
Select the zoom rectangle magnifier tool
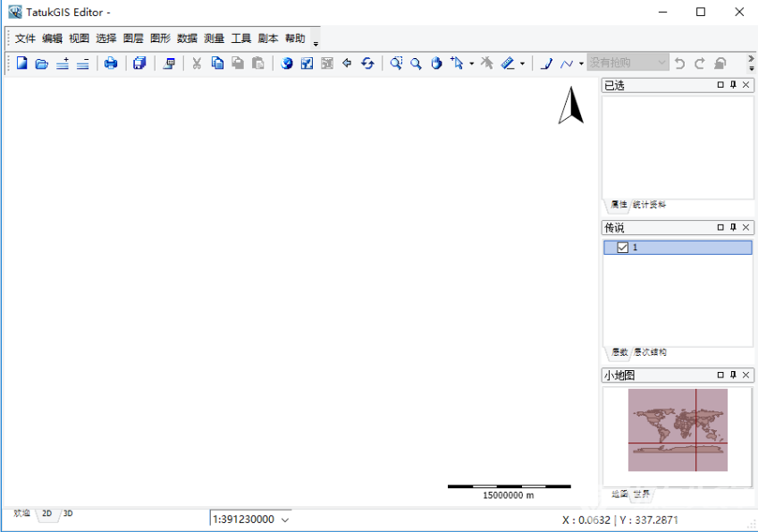pyautogui.click(x=396, y=63)
